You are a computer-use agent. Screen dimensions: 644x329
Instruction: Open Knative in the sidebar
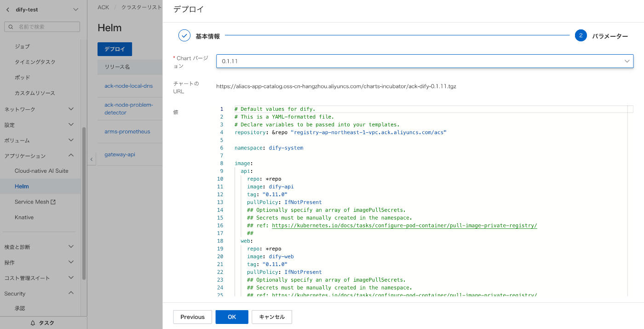(x=24, y=217)
